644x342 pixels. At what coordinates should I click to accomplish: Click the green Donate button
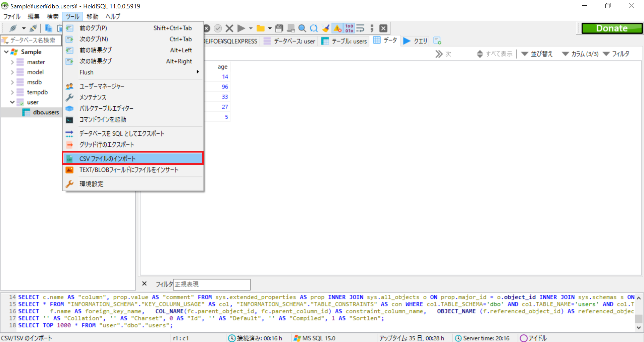(x=612, y=28)
